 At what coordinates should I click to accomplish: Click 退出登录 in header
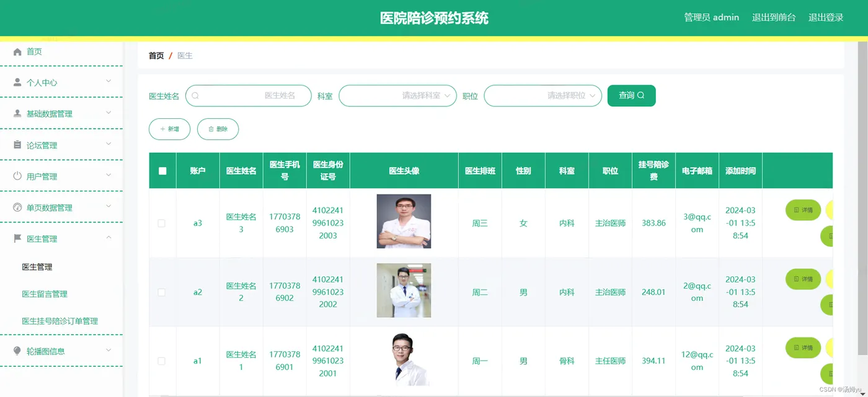point(826,17)
